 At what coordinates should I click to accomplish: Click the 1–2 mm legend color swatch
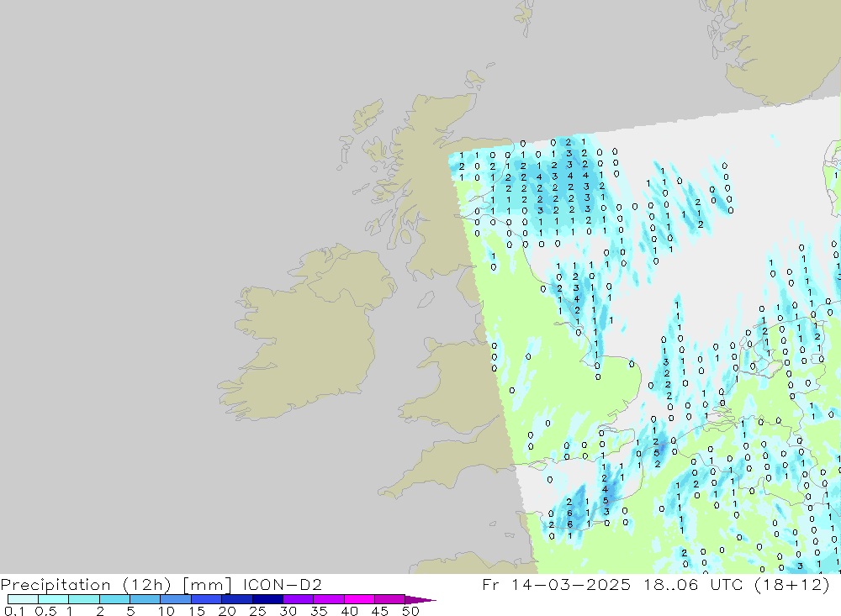(x=83, y=599)
